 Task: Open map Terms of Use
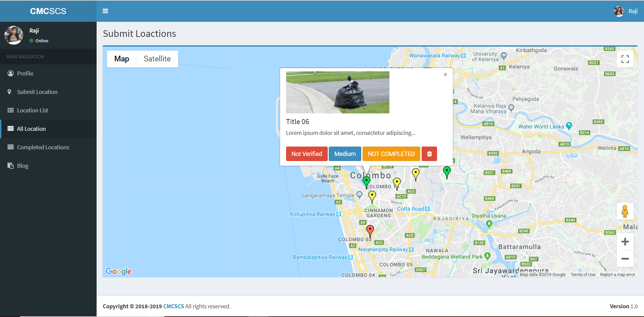click(x=583, y=275)
